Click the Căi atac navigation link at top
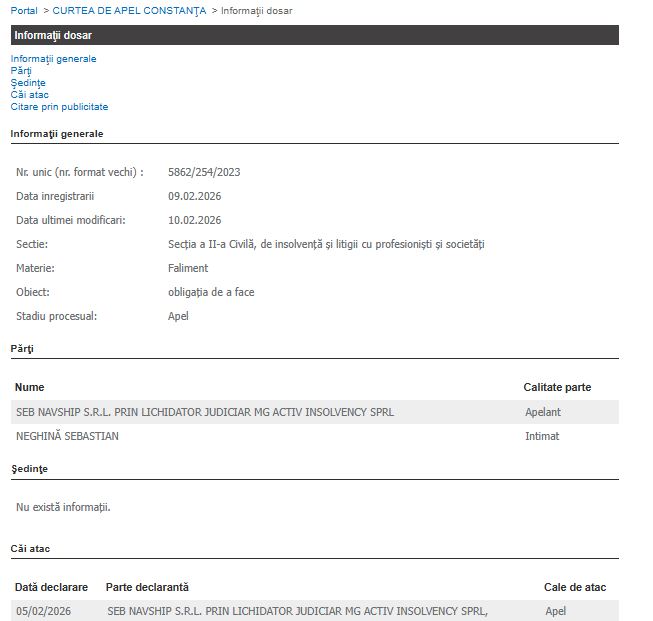The width and height of the screenshot is (653, 621). tap(30, 95)
